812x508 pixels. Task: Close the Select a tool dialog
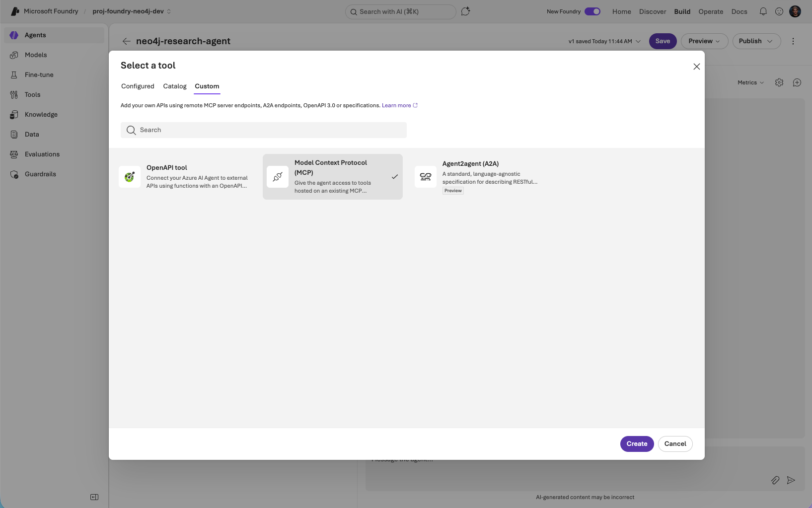[697, 67]
